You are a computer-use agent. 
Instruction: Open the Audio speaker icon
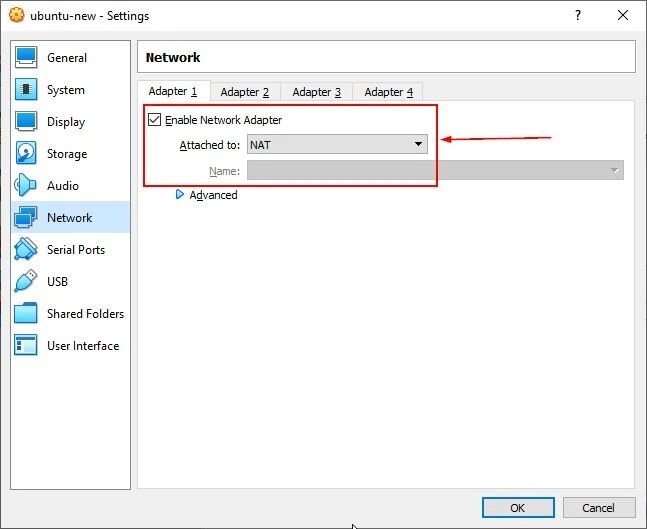pyautogui.click(x=27, y=186)
